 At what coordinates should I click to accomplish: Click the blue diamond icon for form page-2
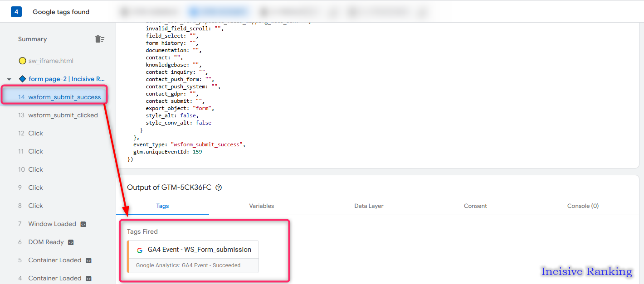pos(22,79)
